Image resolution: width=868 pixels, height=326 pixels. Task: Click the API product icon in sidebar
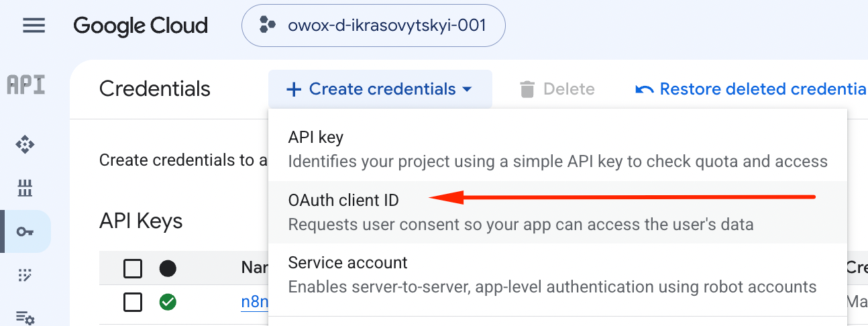pyautogui.click(x=25, y=85)
